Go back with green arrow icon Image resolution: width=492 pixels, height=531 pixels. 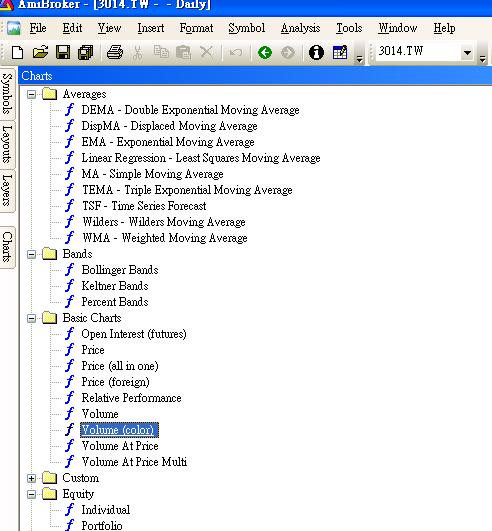pos(265,53)
